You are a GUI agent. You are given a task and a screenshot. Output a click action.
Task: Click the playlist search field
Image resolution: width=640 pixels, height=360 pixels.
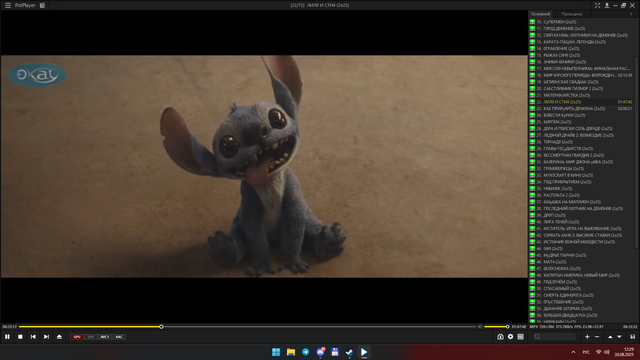[554, 337]
